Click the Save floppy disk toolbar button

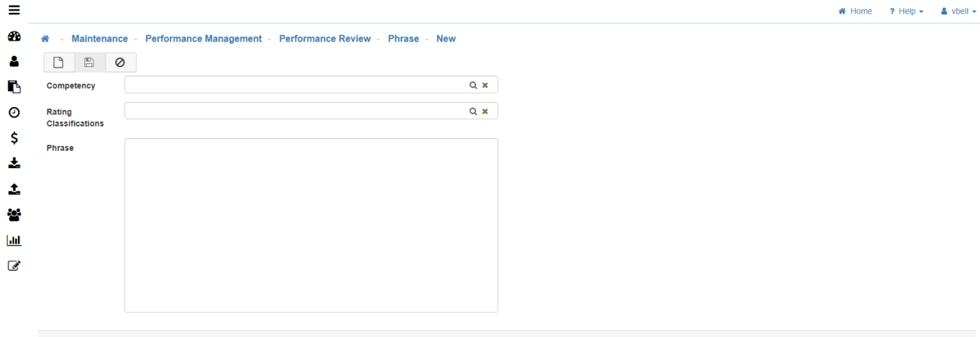[90, 63]
